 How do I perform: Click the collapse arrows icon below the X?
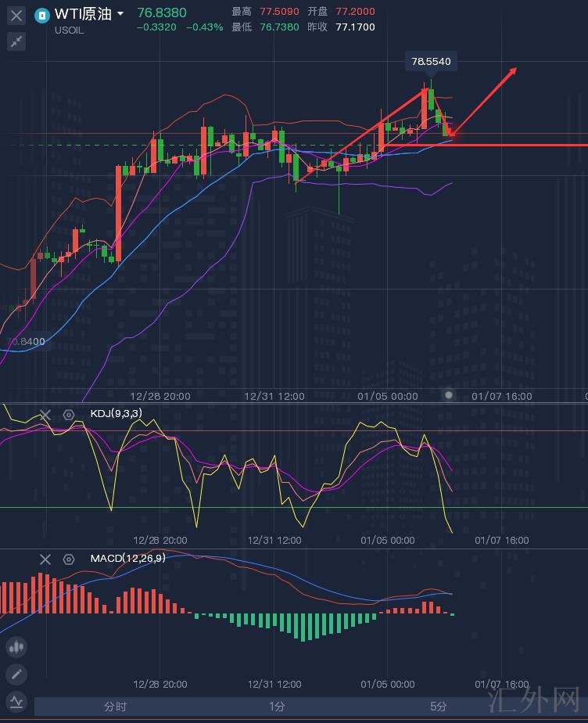(x=16, y=41)
